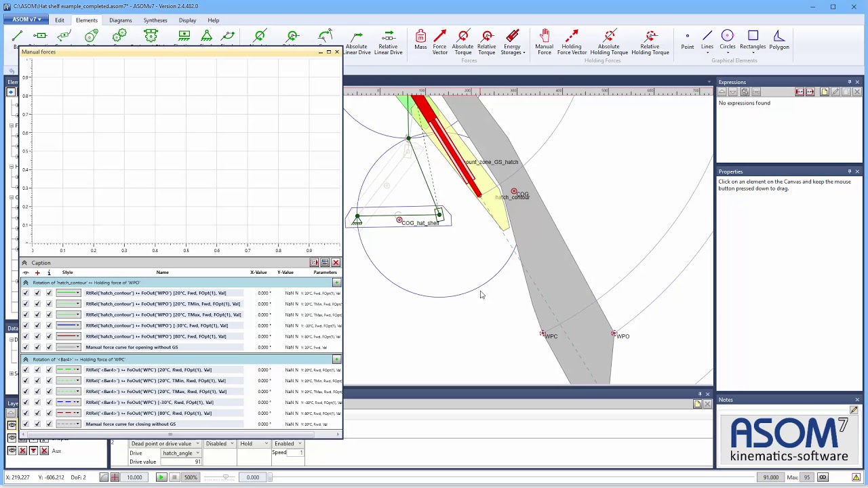The height and width of the screenshot is (488, 868).
Task: Click the warning triangle icon in status bar
Action: [856, 477]
